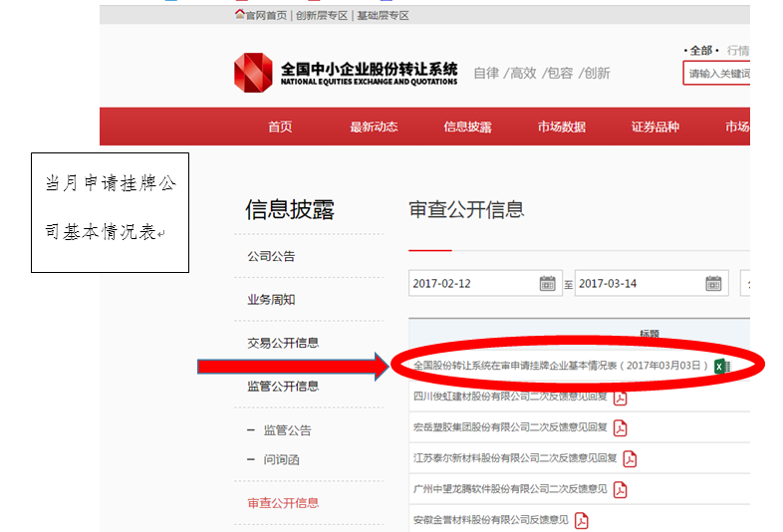Go to the 市场数据 navigation tab
Viewport: 783px width, 532px height.
click(x=562, y=127)
